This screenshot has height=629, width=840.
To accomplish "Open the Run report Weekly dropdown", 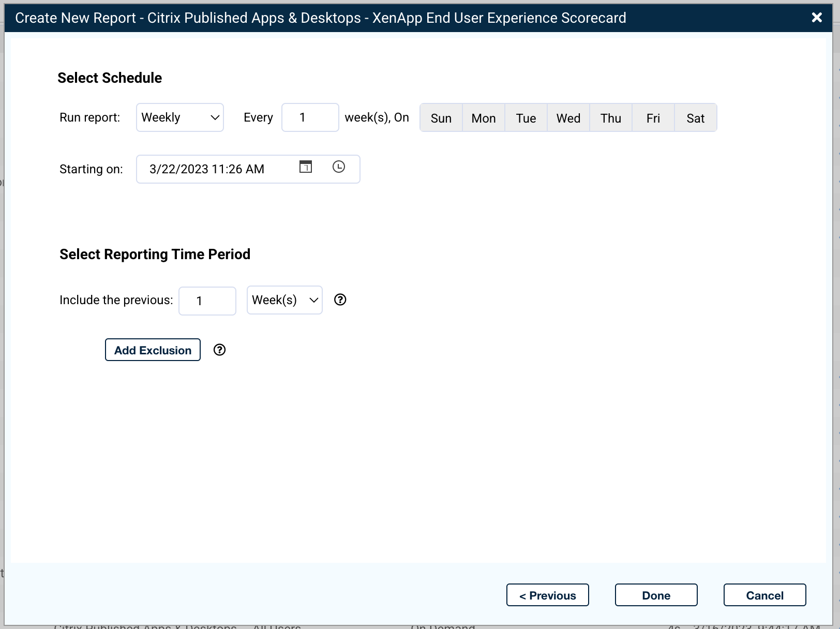I will pyautogui.click(x=180, y=117).
